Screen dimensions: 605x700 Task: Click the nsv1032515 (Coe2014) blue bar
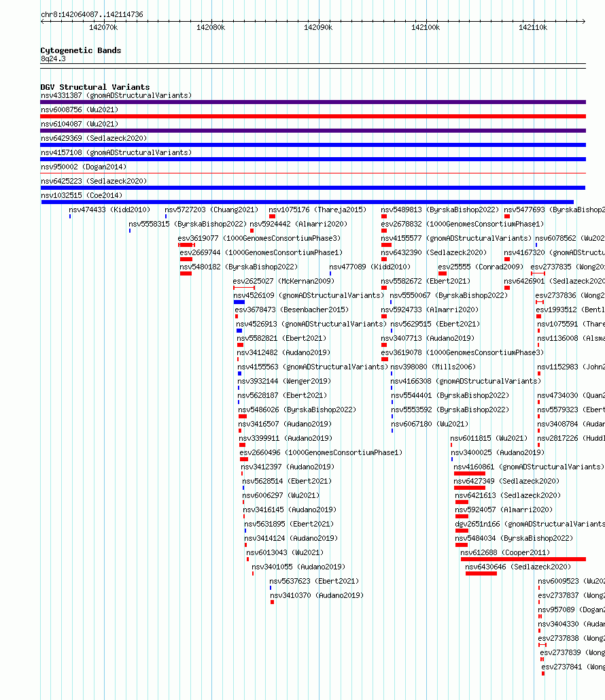(307, 202)
